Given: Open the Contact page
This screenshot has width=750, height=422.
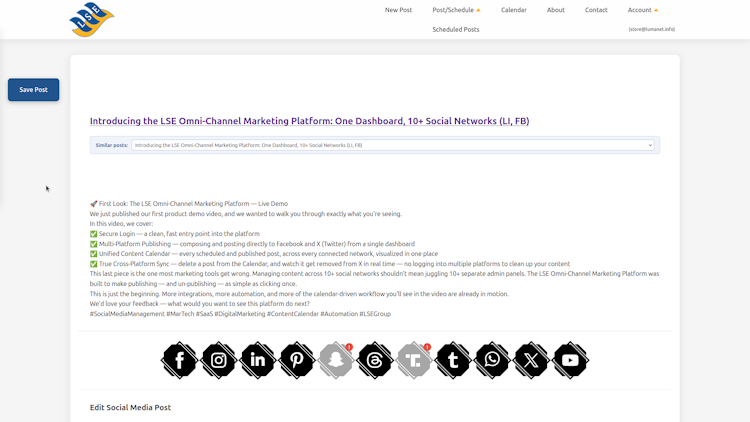Looking at the screenshot, I should 596,10.
